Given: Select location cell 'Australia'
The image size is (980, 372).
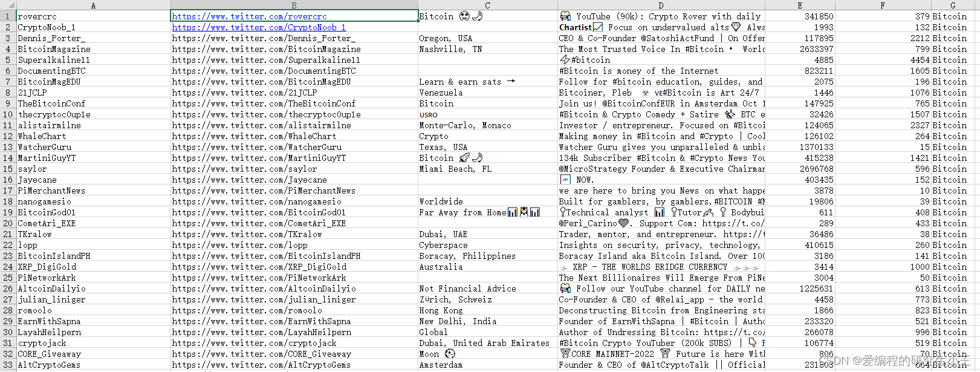Looking at the screenshot, I should point(487,267).
